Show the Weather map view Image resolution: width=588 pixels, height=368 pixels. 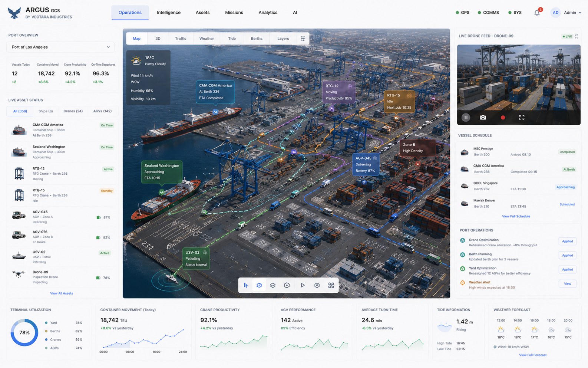click(207, 39)
